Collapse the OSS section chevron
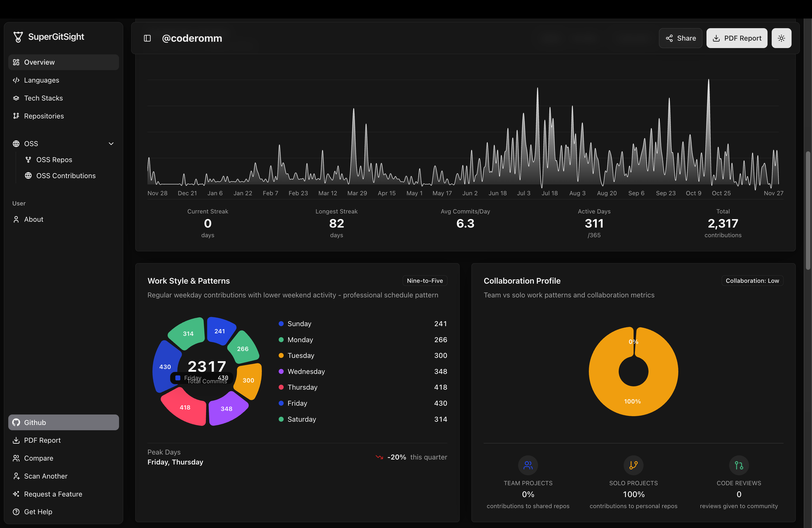 (111, 144)
